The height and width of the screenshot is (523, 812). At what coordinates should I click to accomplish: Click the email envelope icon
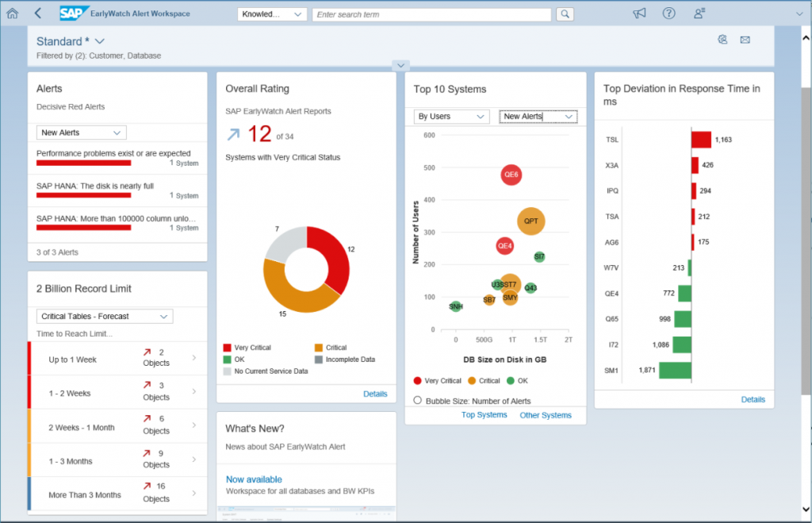coord(745,40)
